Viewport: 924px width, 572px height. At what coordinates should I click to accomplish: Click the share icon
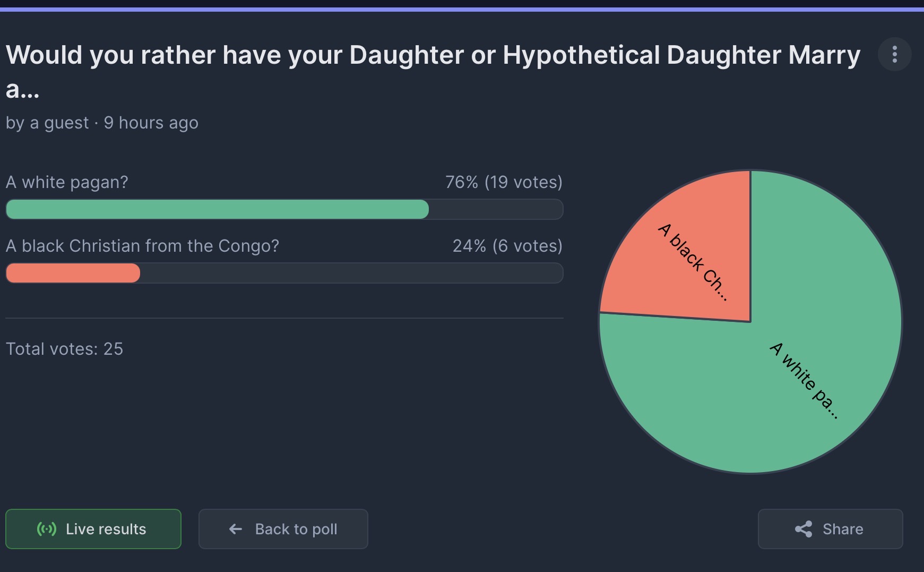point(804,529)
